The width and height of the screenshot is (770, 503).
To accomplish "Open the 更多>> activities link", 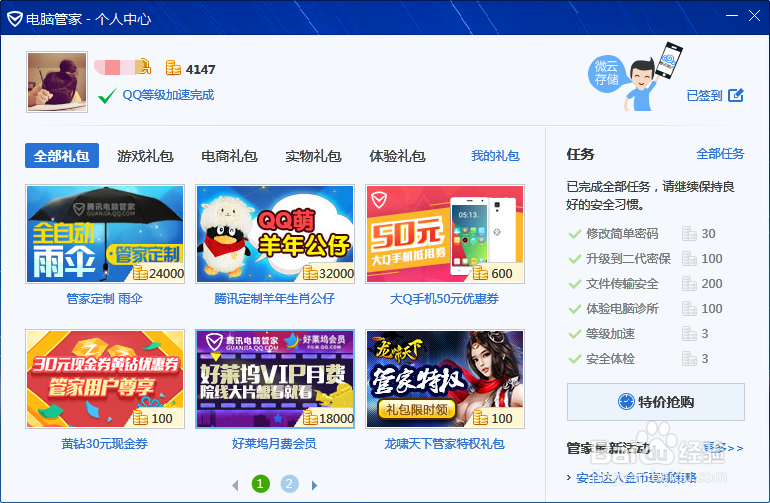I will pyautogui.click(x=722, y=448).
